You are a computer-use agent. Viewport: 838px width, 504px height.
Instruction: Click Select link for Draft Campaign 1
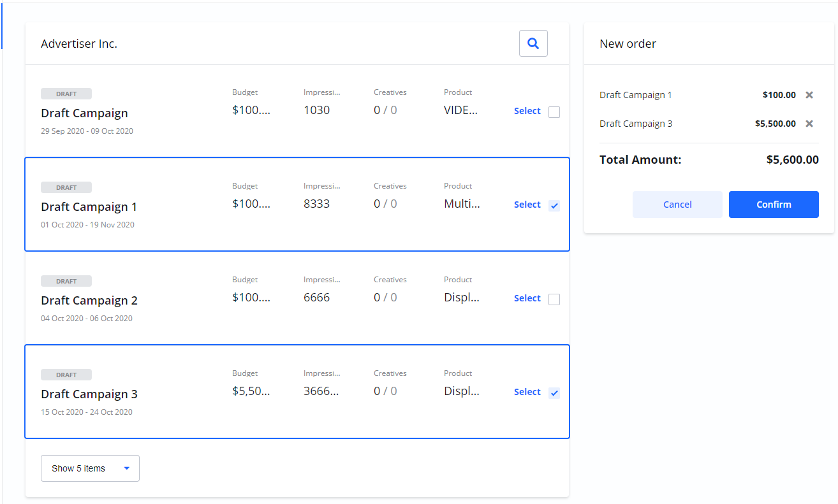click(x=527, y=205)
